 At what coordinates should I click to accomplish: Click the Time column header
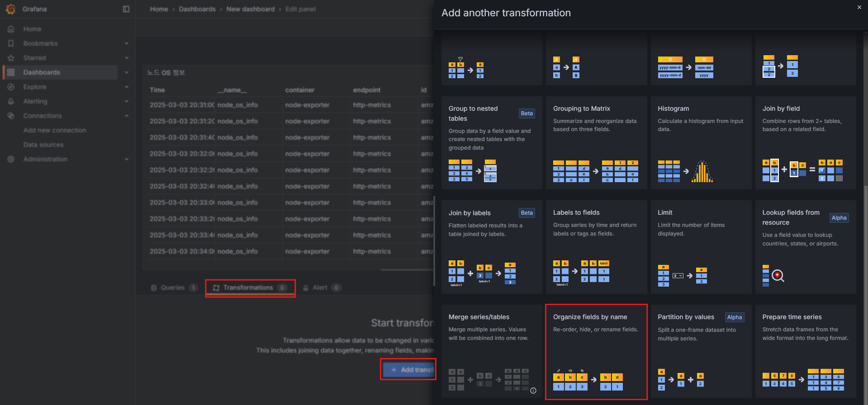(157, 90)
